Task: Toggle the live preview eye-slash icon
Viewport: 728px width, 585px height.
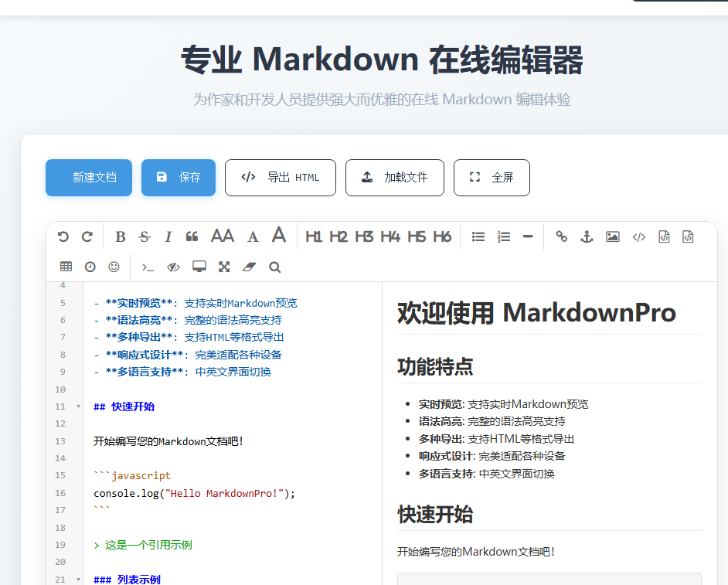Action: click(x=173, y=267)
